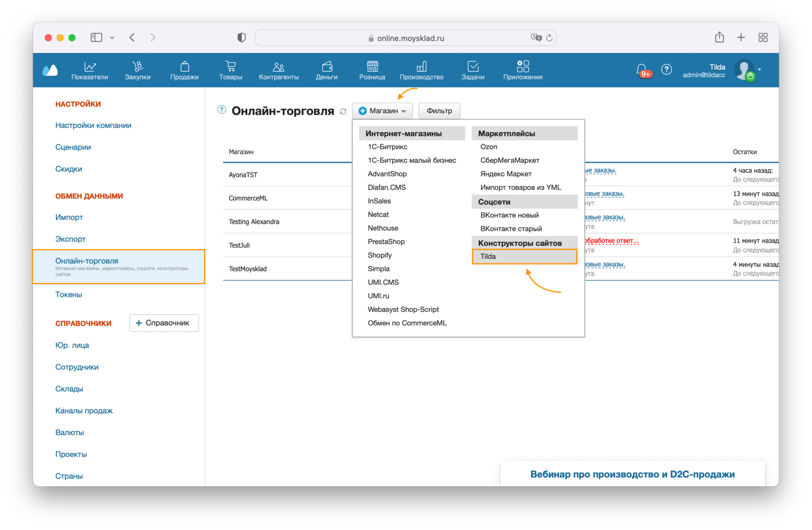812x530 pixels.
Task: Click the help icon beside Онлайн-торговля title
Action: (x=221, y=110)
